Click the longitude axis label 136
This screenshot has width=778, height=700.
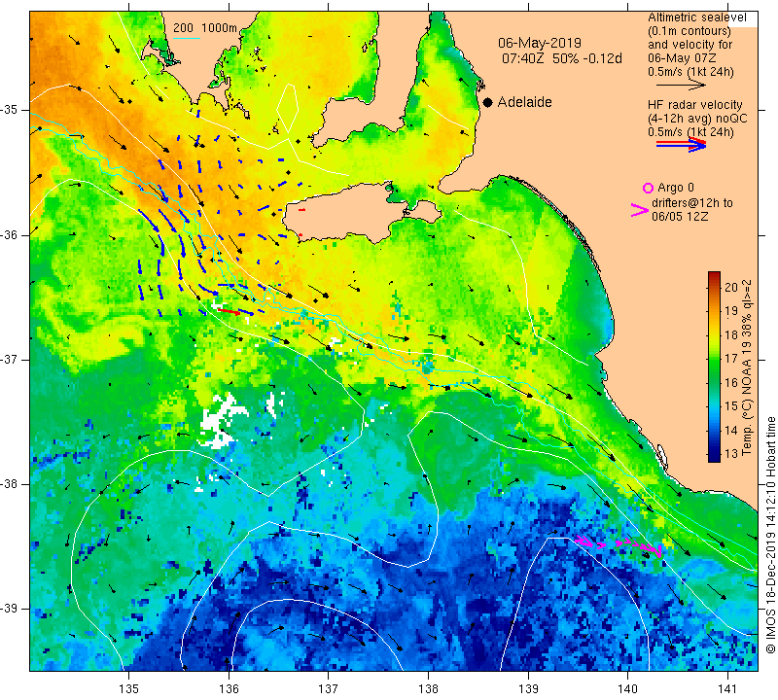click(x=229, y=689)
